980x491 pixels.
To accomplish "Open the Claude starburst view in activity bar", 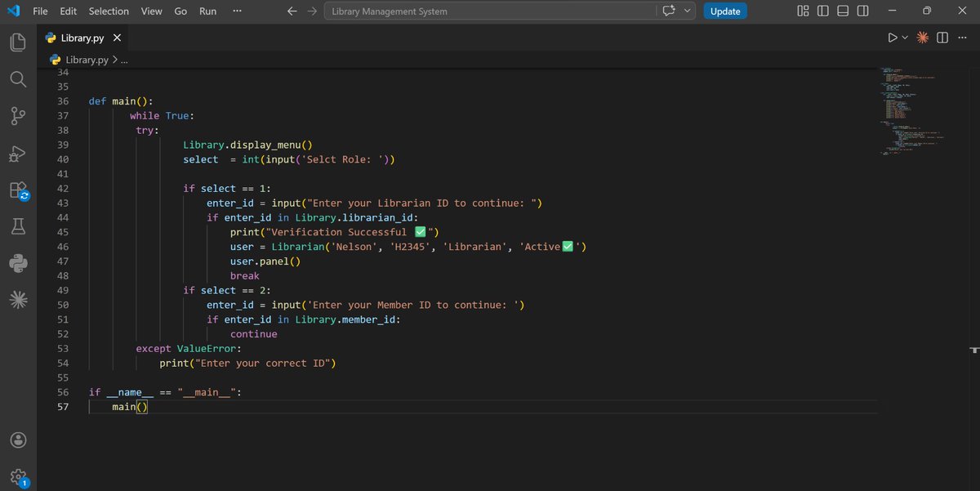I will [18, 300].
